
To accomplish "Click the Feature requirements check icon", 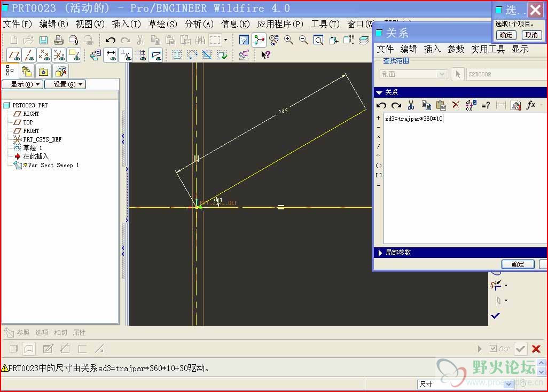I will click(x=222, y=55).
